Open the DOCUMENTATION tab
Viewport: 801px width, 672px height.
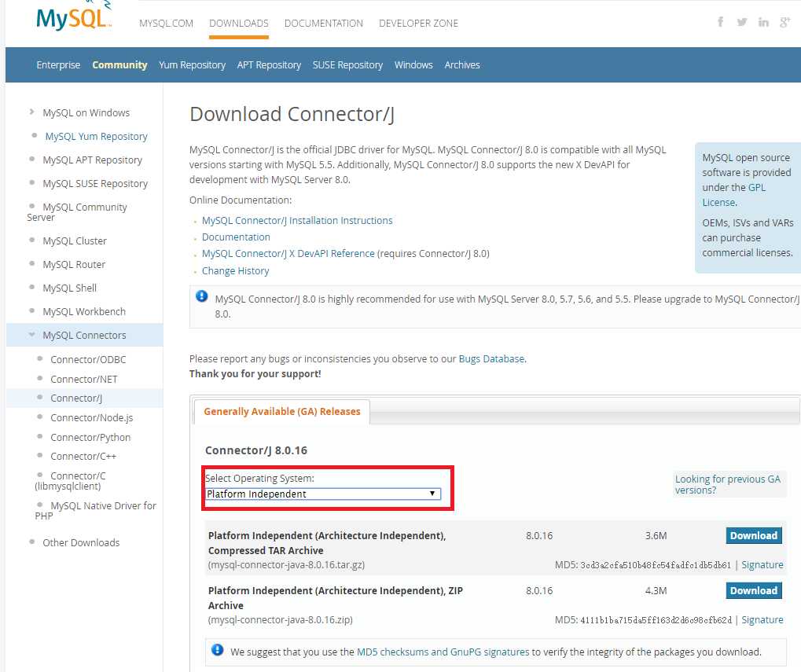pyautogui.click(x=323, y=23)
